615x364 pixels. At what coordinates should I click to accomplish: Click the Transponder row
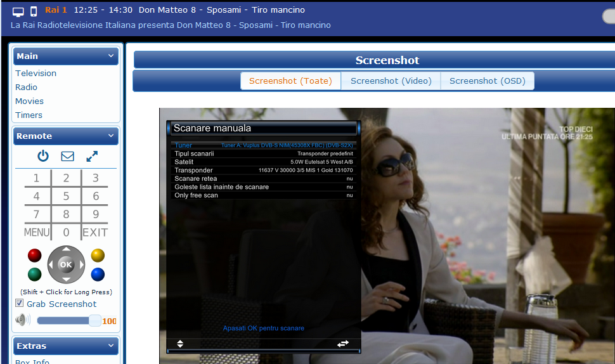(264, 170)
